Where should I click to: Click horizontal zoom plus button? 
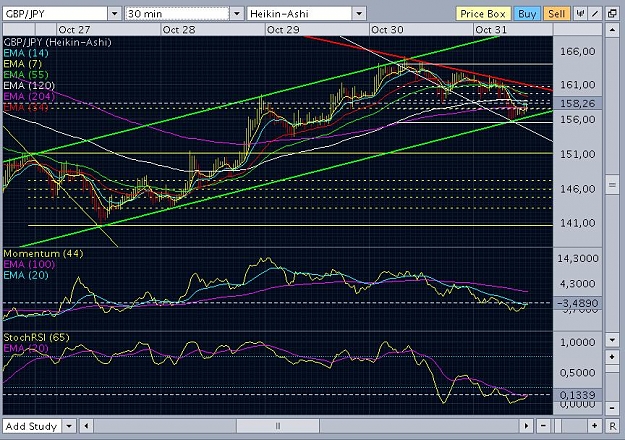(595, 426)
